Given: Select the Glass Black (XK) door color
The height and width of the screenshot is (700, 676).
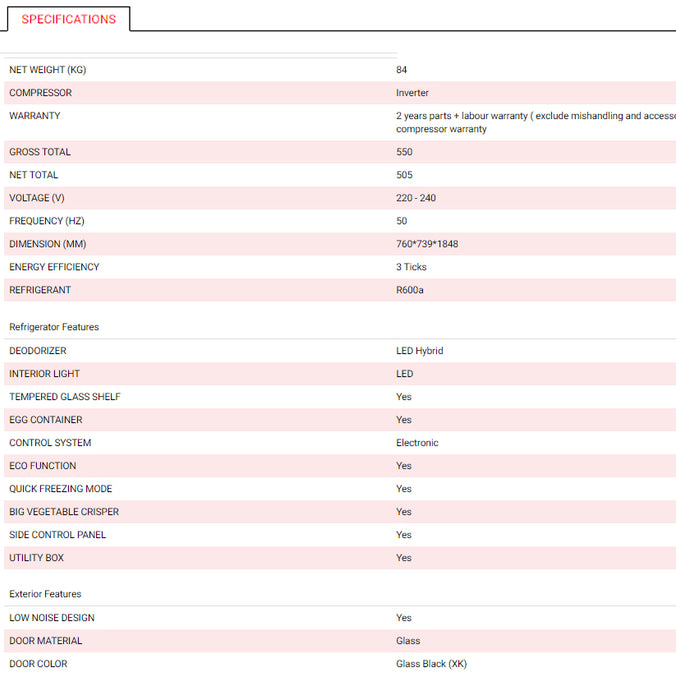Looking at the screenshot, I should pyautogui.click(x=431, y=664).
